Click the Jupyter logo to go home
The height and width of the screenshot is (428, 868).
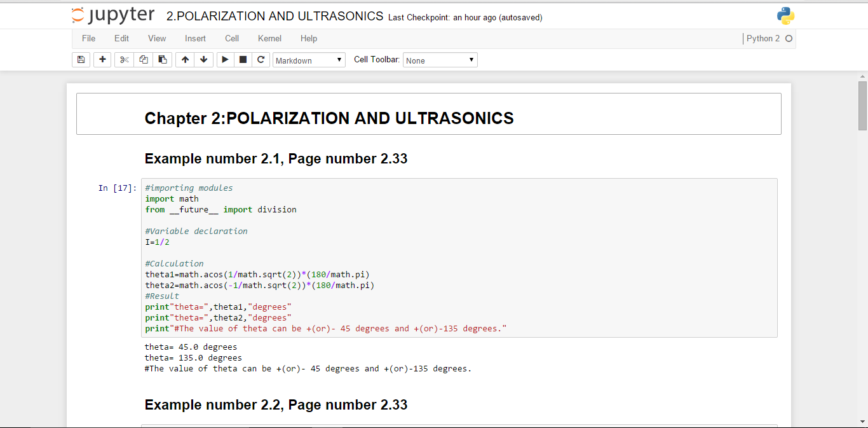pos(113,16)
